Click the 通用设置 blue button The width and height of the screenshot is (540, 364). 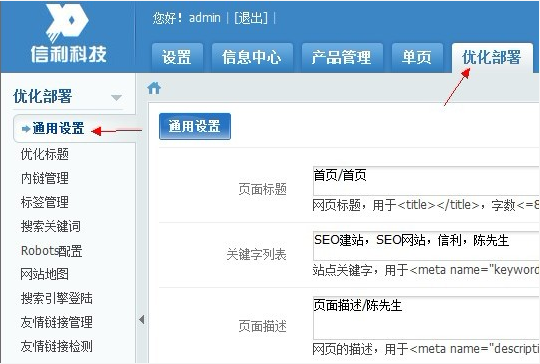tap(195, 126)
